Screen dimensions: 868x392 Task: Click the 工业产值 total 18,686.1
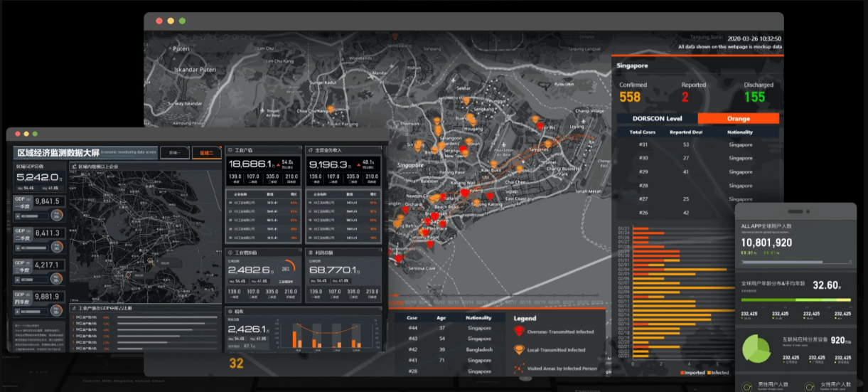pyautogui.click(x=250, y=165)
